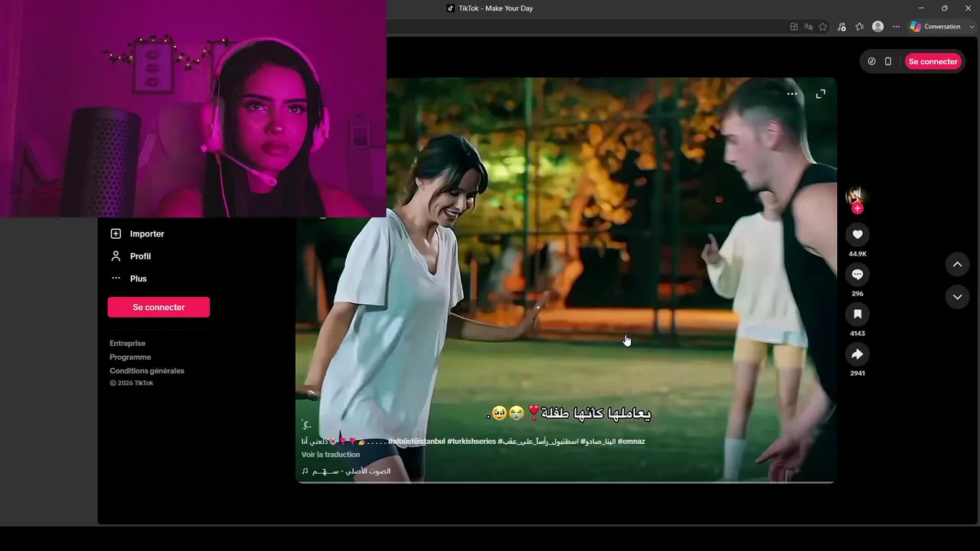Expand the Entreprise footer section
980x551 pixels.
click(127, 344)
